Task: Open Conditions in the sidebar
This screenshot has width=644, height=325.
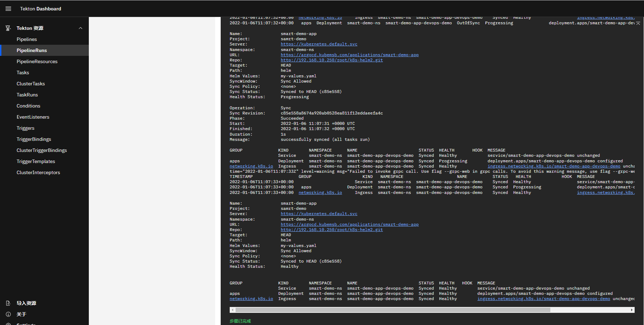Action: [x=44, y=106]
